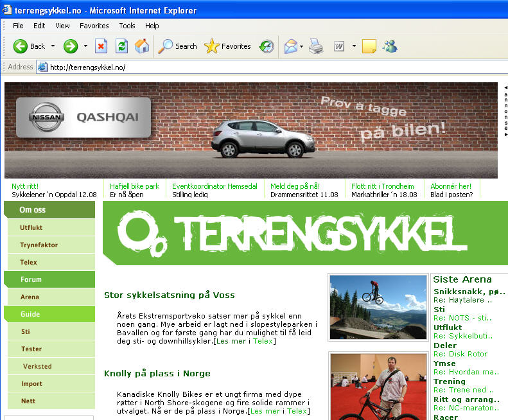
Task: Open the Mail envelope icon
Action: click(291, 46)
